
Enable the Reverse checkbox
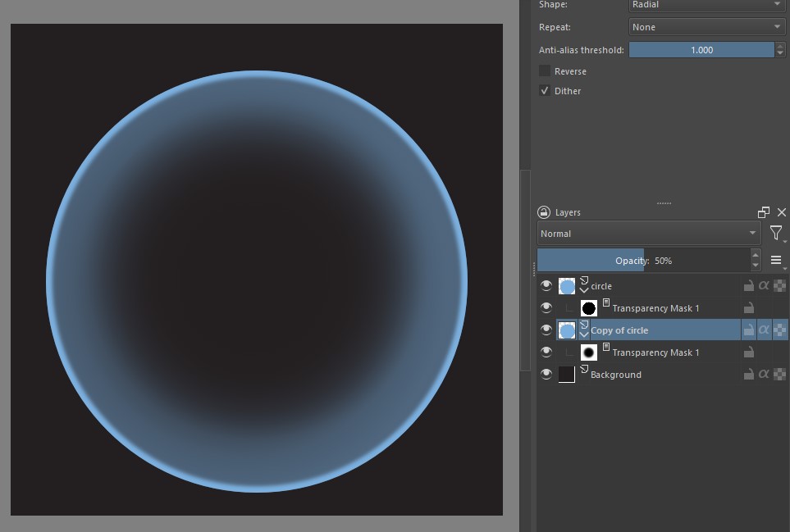point(545,71)
